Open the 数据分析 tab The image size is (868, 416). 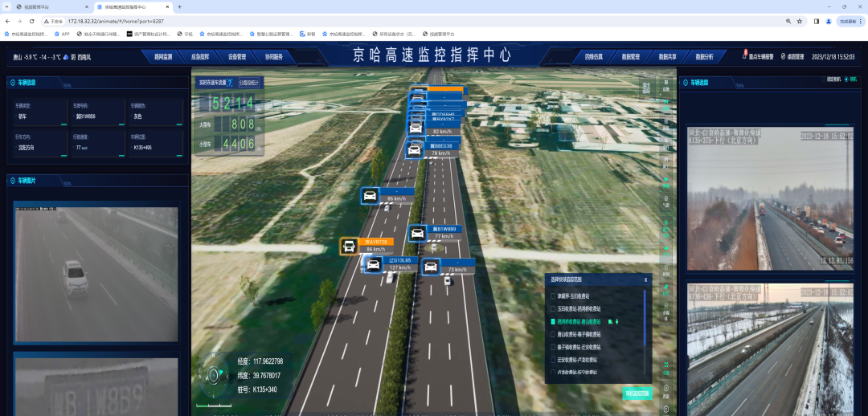point(704,56)
